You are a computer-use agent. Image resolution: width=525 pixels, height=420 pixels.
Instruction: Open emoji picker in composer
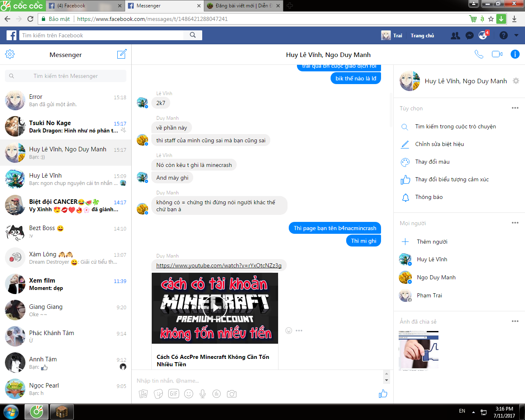click(x=189, y=394)
